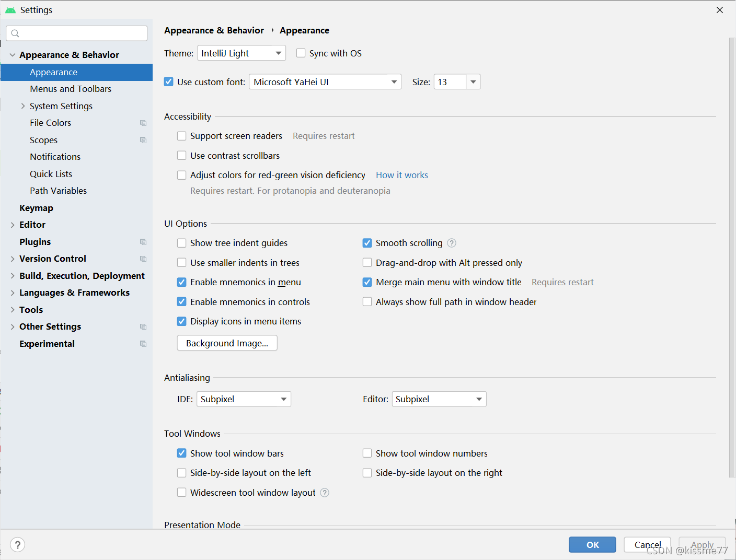
Task: Open help tooltip for Widescreen tool window layout
Action: pos(325,493)
